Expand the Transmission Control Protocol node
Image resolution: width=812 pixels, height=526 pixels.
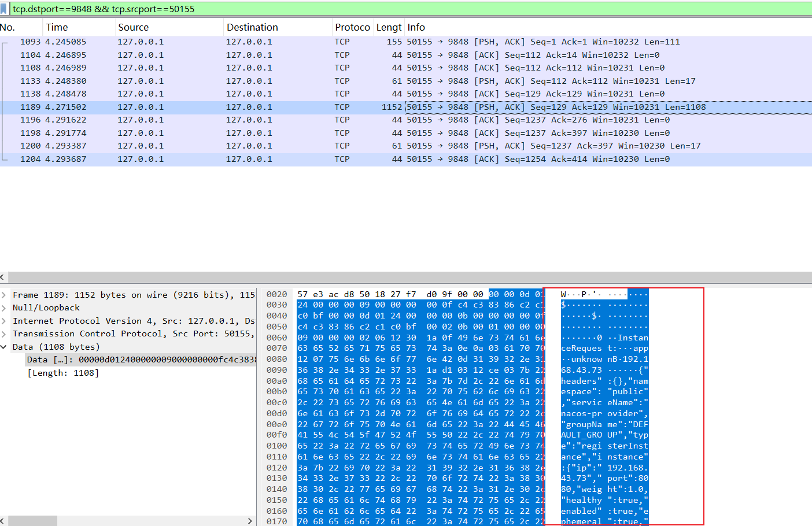pos(5,334)
